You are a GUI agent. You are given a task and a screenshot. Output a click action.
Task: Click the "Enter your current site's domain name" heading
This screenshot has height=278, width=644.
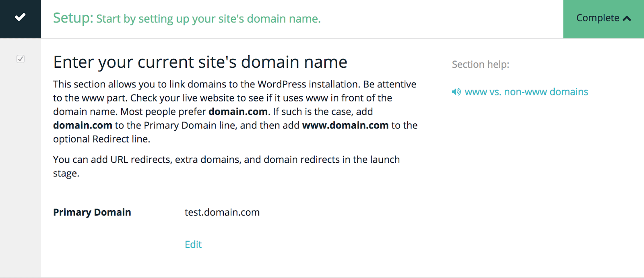(x=200, y=62)
